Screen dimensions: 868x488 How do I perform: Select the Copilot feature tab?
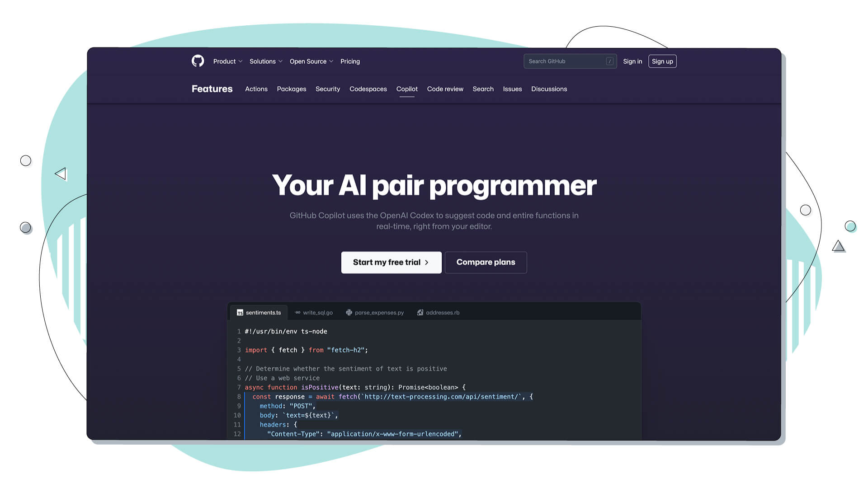click(x=407, y=89)
